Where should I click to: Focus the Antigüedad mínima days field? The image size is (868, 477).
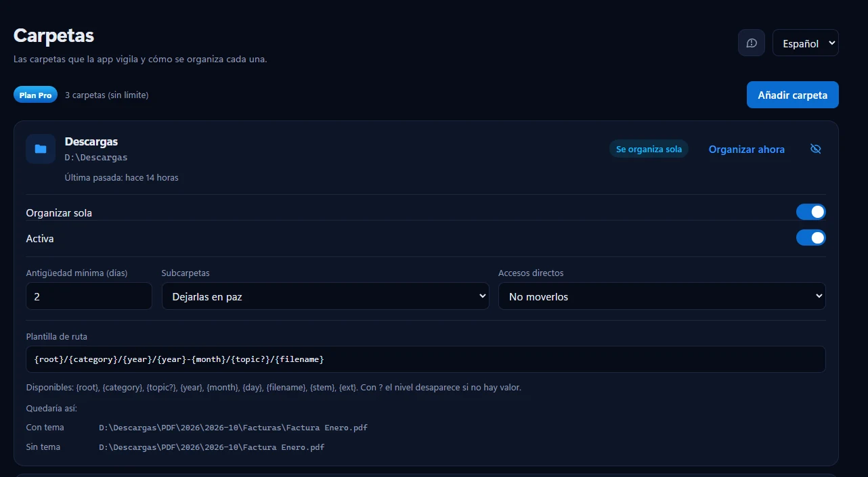point(89,296)
